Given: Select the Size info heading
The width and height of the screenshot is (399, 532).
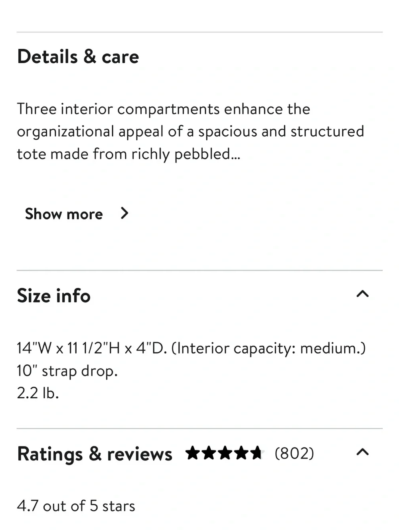Looking at the screenshot, I should click(54, 296).
